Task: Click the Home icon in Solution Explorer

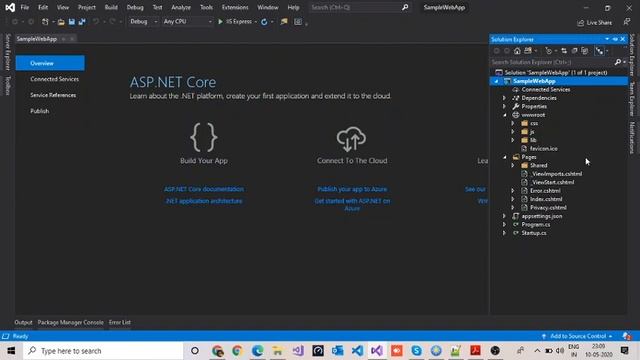Action: pyautogui.click(x=517, y=51)
